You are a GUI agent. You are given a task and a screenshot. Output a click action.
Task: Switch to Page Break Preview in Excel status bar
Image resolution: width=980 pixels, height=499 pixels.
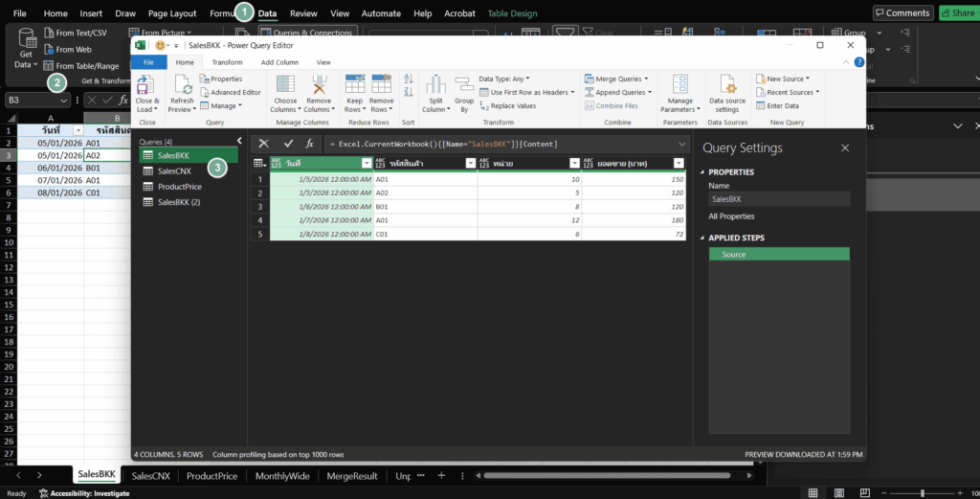(x=865, y=493)
